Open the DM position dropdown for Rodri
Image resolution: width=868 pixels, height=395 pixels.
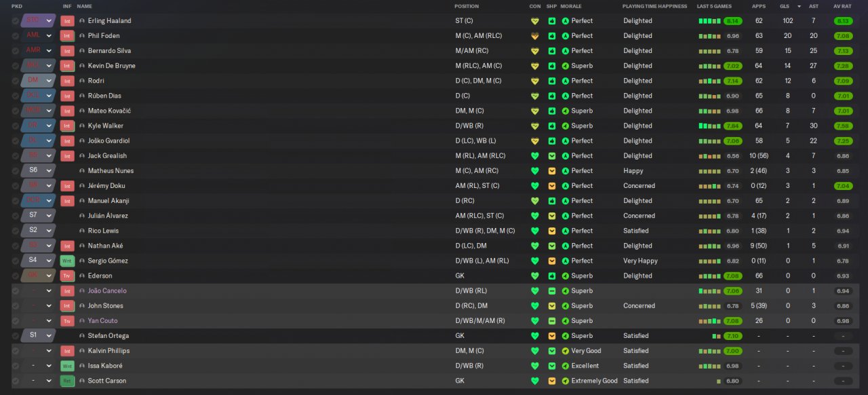pyautogui.click(x=39, y=81)
